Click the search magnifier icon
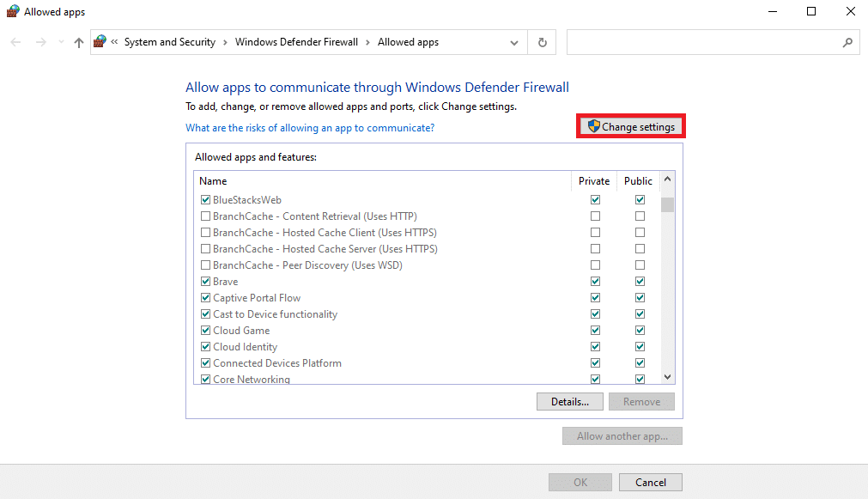The width and height of the screenshot is (868, 499). pyautogui.click(x=847, y=43)
